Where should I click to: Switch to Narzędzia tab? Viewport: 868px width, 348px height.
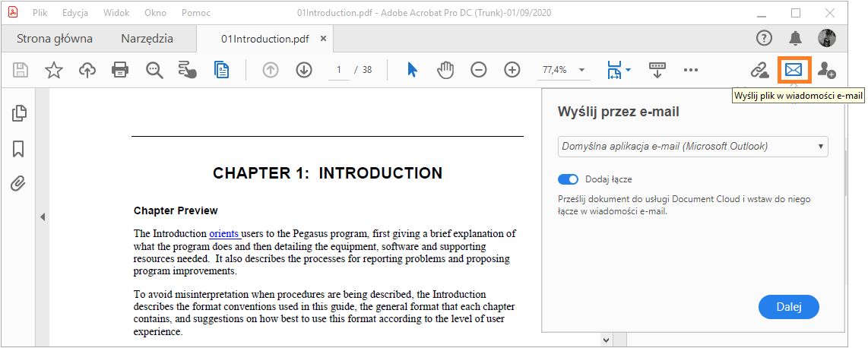147,39
